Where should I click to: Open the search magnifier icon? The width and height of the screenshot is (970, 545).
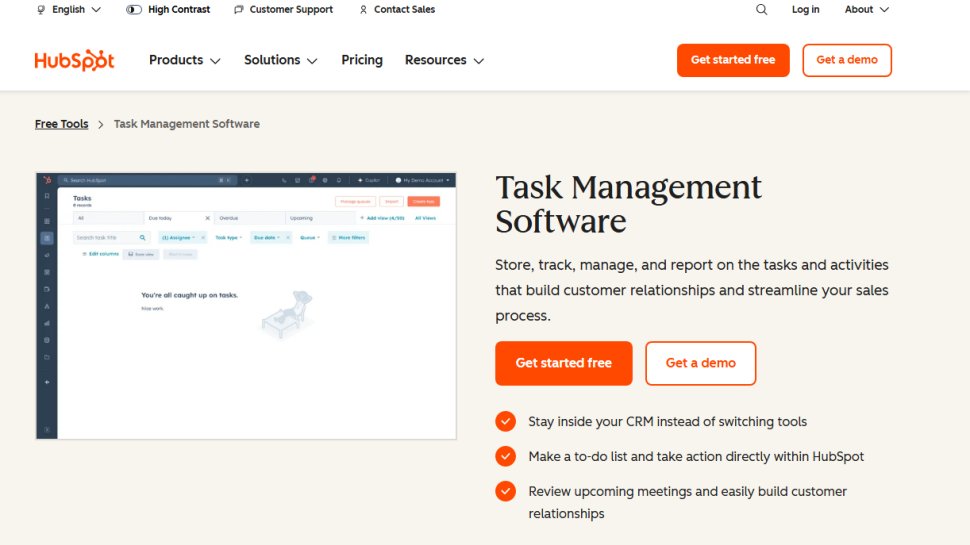tap(762, 9)
